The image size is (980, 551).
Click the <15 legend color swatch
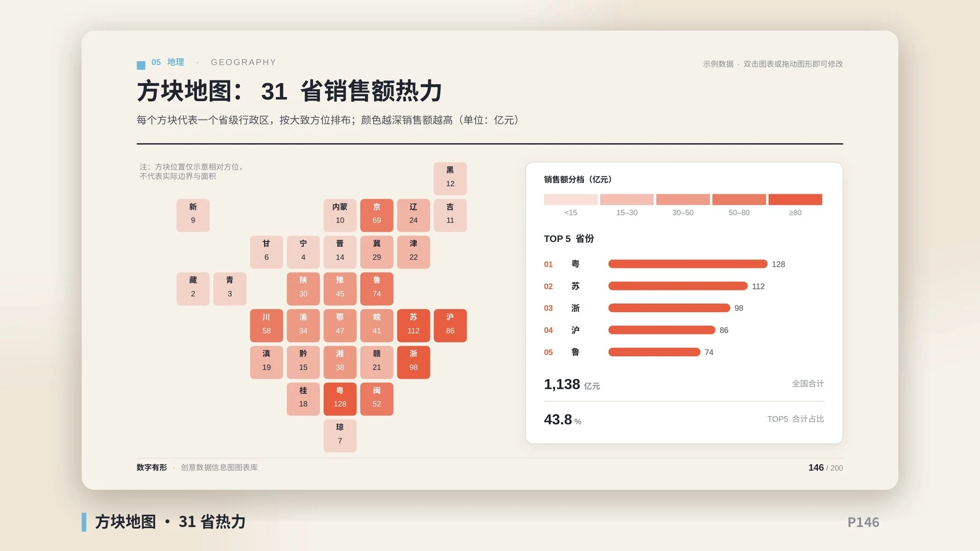click(x=571, y=199)
